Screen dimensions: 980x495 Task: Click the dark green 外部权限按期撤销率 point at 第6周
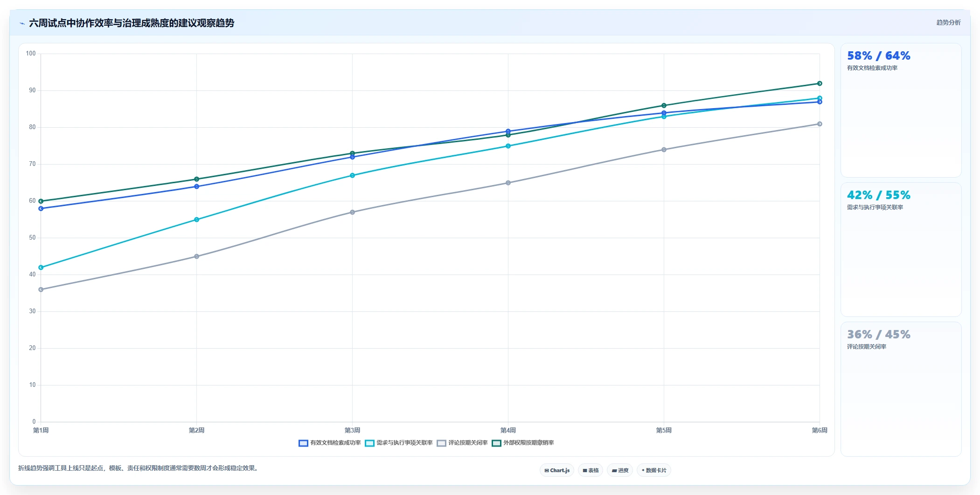(x=820, y=83)
